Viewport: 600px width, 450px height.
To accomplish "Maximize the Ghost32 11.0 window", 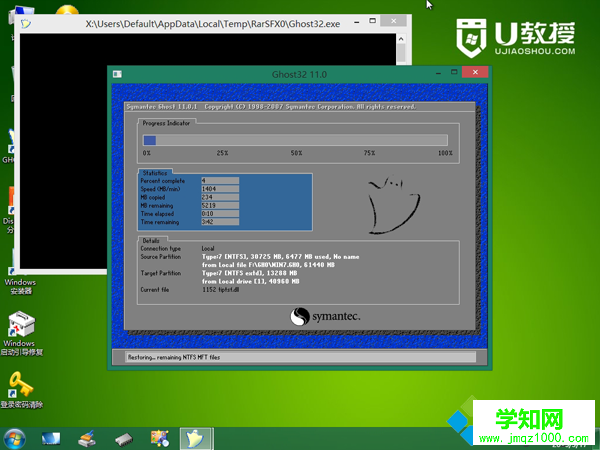I will [x=454, y=72].
